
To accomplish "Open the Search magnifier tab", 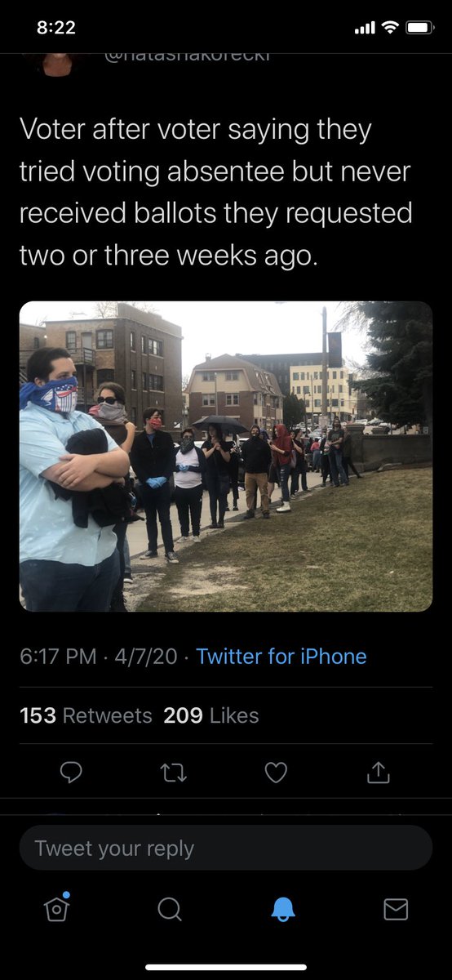I will (x=169, y=909).
